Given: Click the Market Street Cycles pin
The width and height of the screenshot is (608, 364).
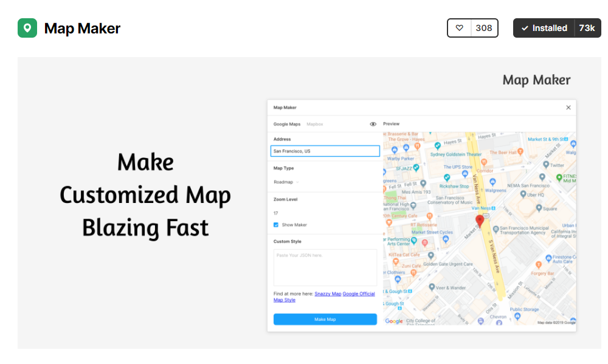Looking at the screenshot, I should pyautogui.click(x=446, y=239).
